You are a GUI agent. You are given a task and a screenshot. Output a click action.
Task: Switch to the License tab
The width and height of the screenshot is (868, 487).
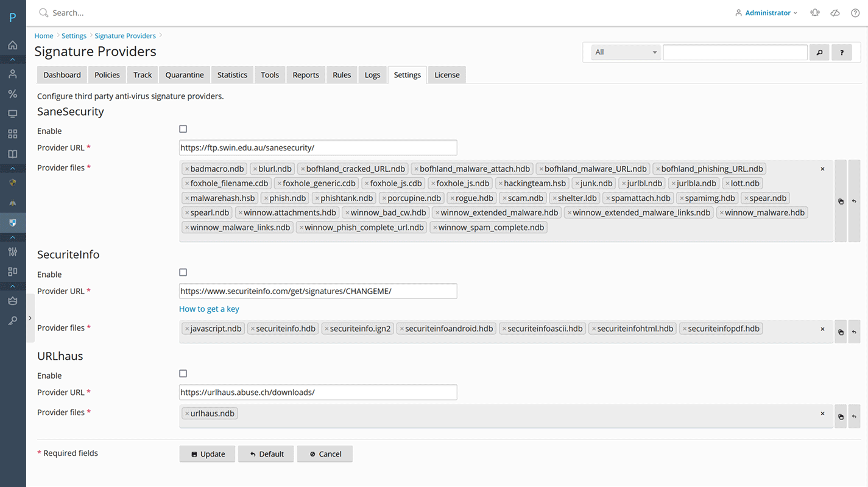[x=447, y=75]
